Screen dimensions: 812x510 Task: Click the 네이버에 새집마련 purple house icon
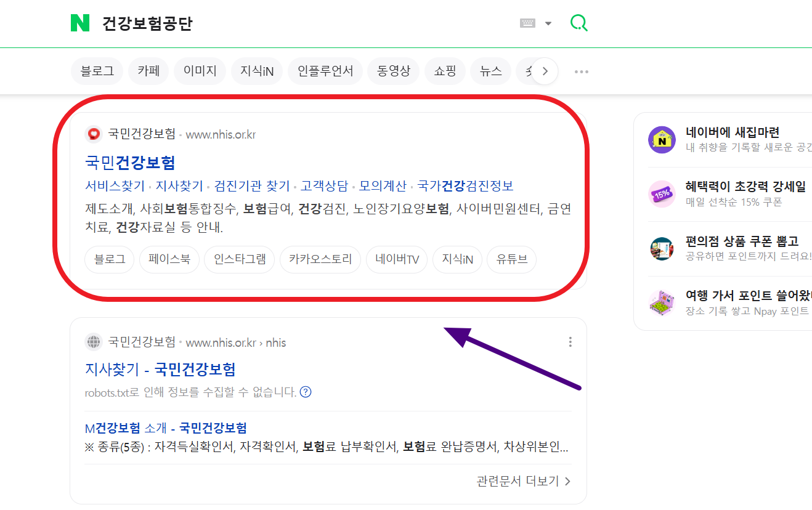662,140
